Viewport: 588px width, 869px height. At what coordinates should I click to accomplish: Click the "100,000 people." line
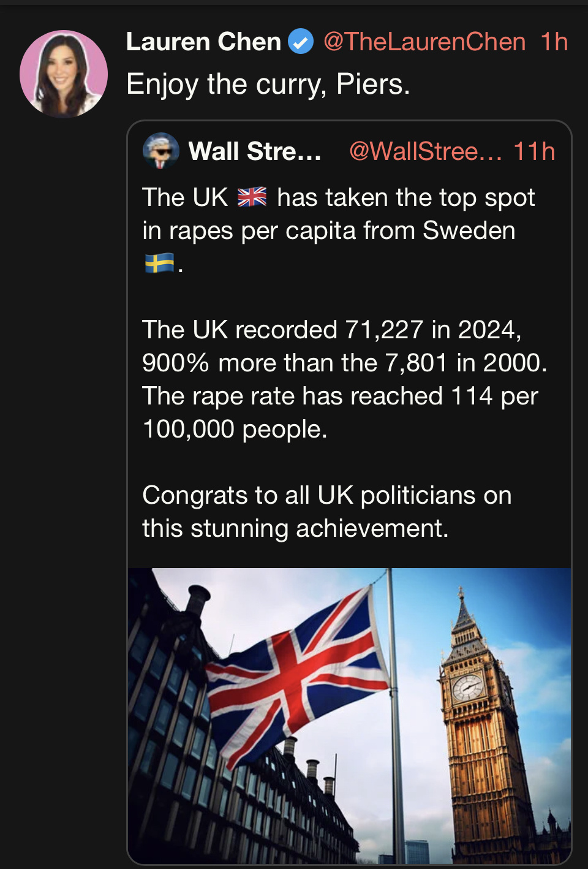click(235, 429)
